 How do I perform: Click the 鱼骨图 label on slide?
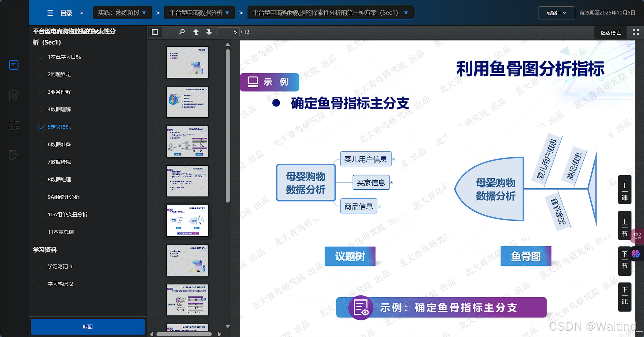[x=526, y=256]
